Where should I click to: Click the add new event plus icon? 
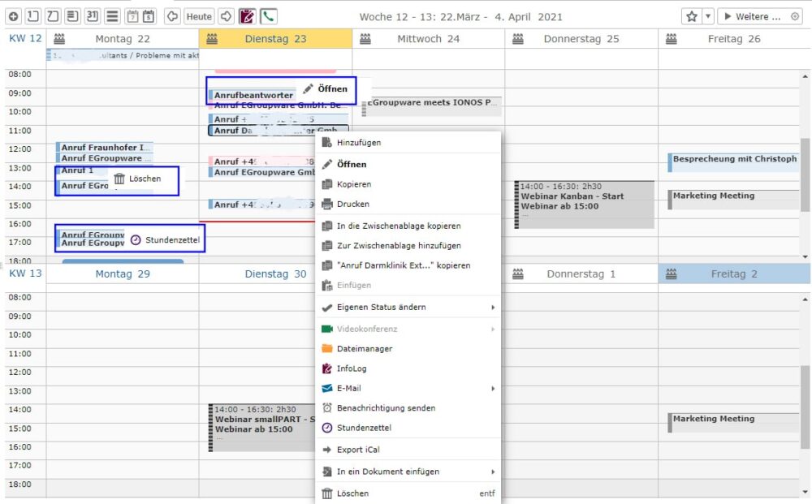click(13, 16)
